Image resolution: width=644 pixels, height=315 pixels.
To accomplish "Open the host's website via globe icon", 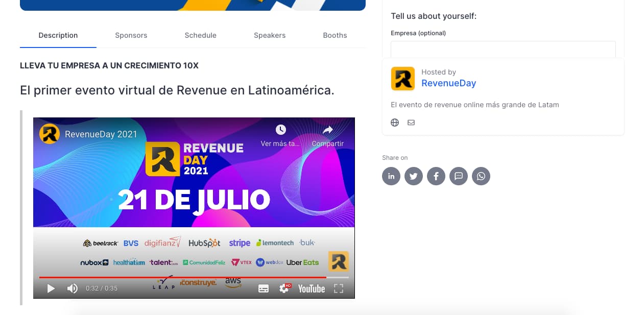I will point(394,122).
